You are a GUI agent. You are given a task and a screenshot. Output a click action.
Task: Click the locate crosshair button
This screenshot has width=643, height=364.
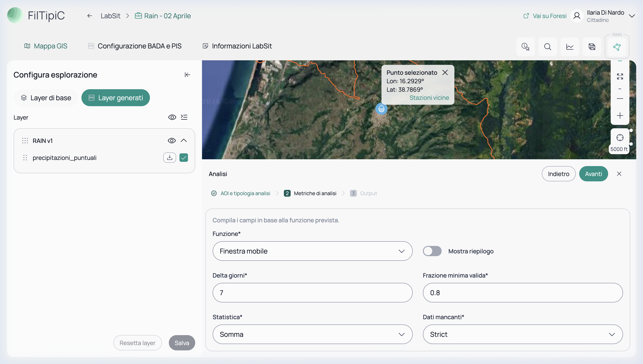tap(620, 138)
